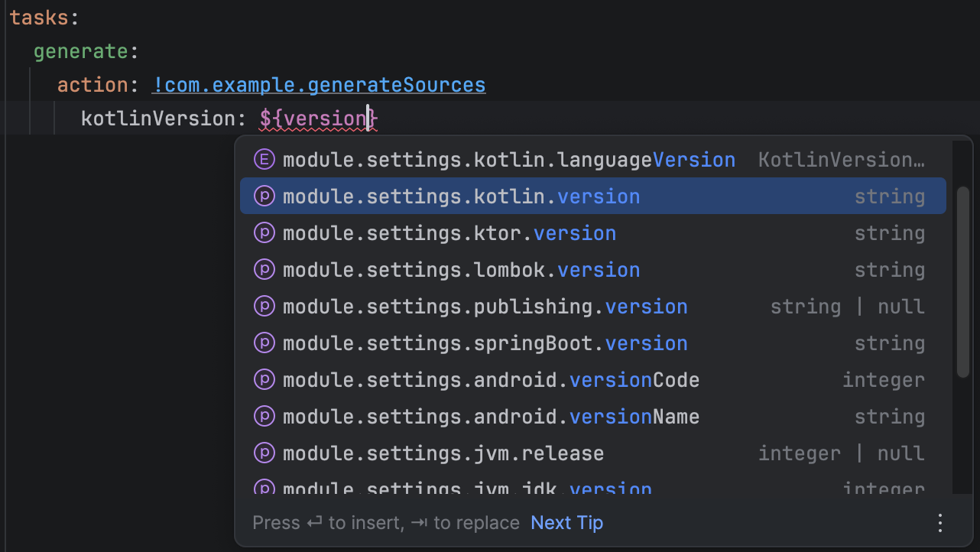This screenshot has height=552, width=980.
Task: Select module.settings.kotlin.languageVersion entry
Action: pos(508,160)
